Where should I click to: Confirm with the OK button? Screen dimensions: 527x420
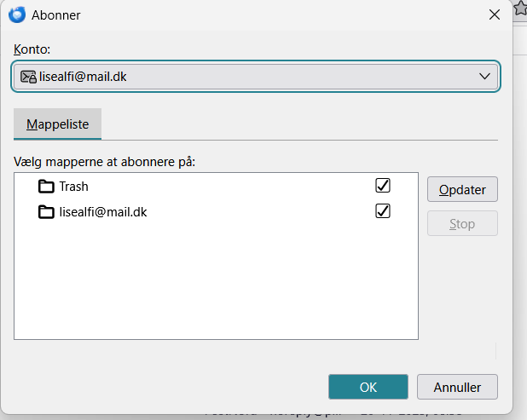tap(368, 387)
